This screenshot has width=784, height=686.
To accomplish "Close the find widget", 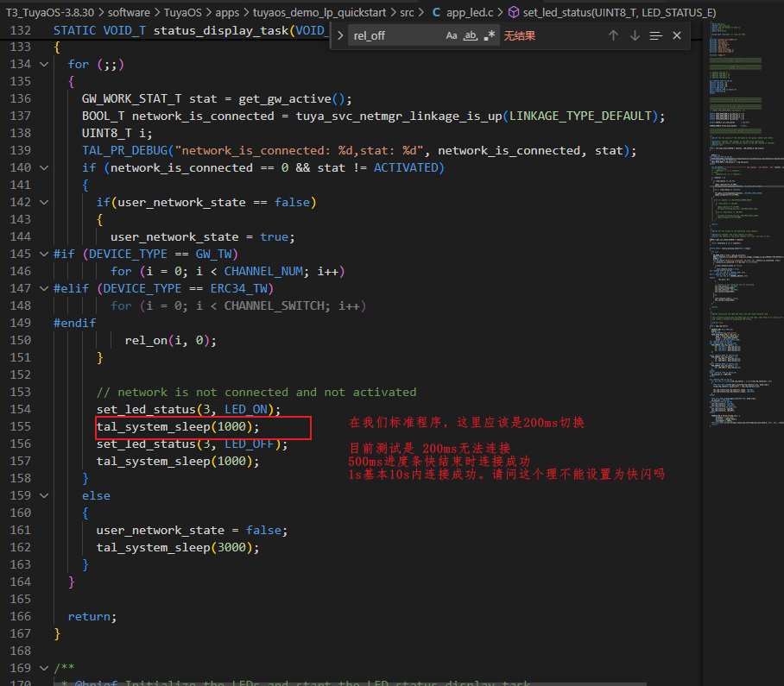I will (677, 35).
